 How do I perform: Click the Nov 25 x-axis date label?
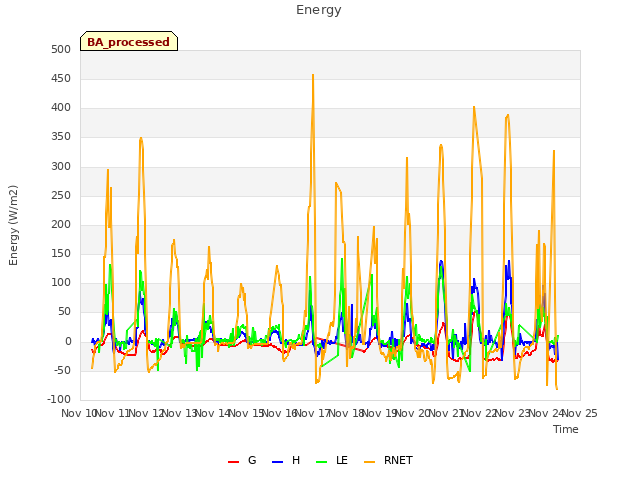580,413
